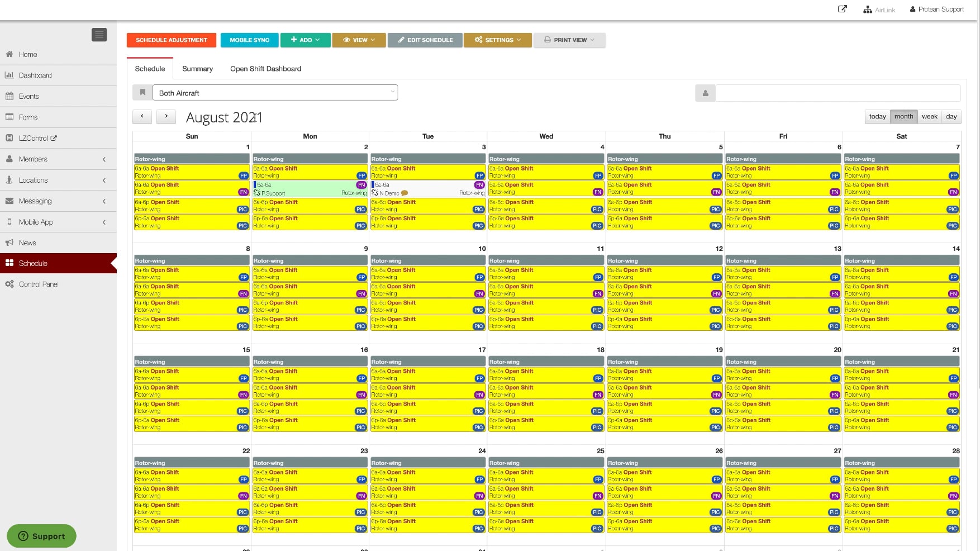Switch to the Summary tab

click(197, 68)
